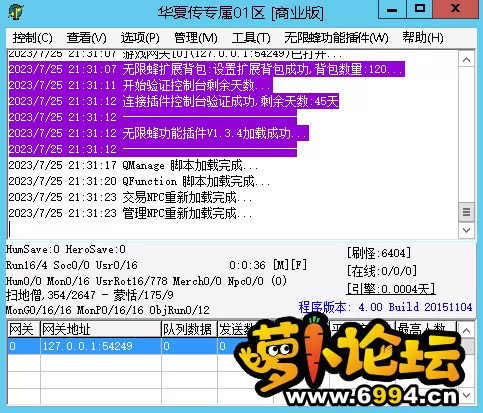Click the HumSave:0 HeroSave:0 status line
Screen dimensions: 483x413
(66, 249)
